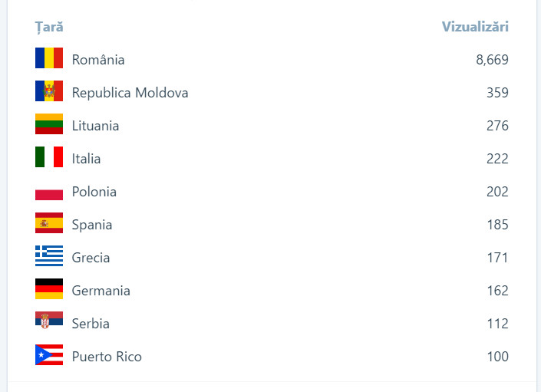Select the Republica Moldova label
Screen dimensions: 541x392
[x=130, y=93]
